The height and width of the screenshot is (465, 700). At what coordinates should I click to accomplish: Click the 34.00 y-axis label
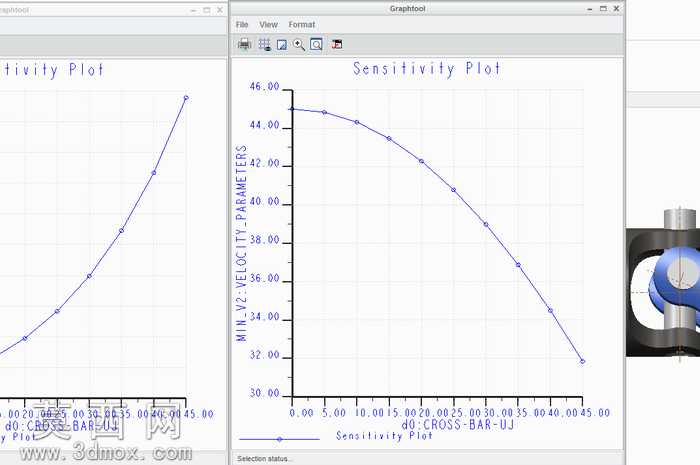[265, 316]
